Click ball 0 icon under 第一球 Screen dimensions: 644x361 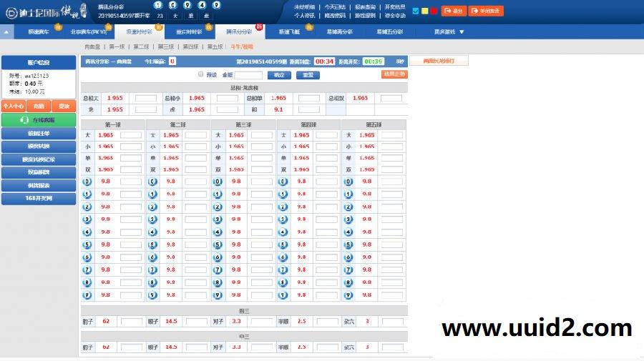click(87, 182)
